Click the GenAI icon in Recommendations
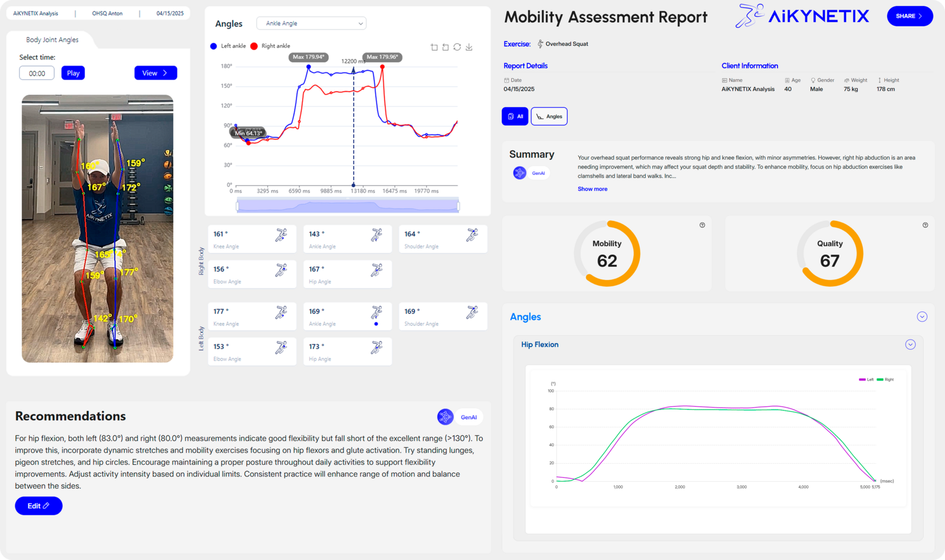This screenshot has height=560, width=945. 445,417
